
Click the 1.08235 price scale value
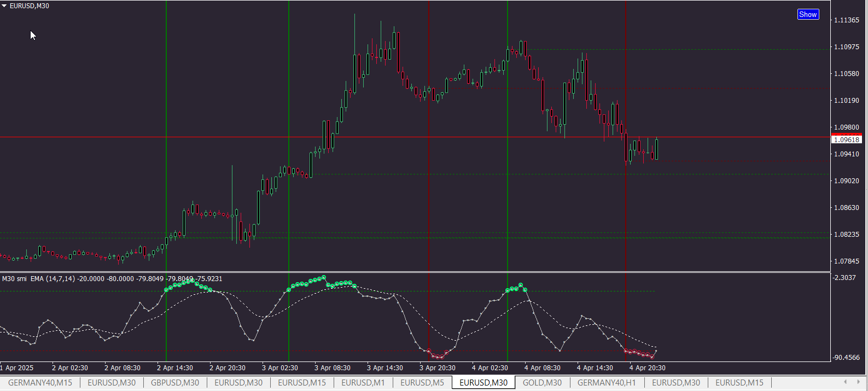pos(846,235)
